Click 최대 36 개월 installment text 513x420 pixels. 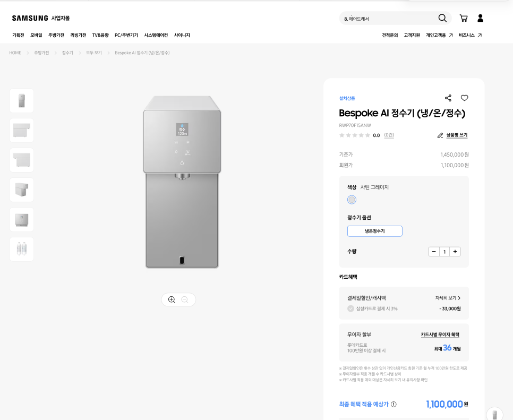pos(447,348)
